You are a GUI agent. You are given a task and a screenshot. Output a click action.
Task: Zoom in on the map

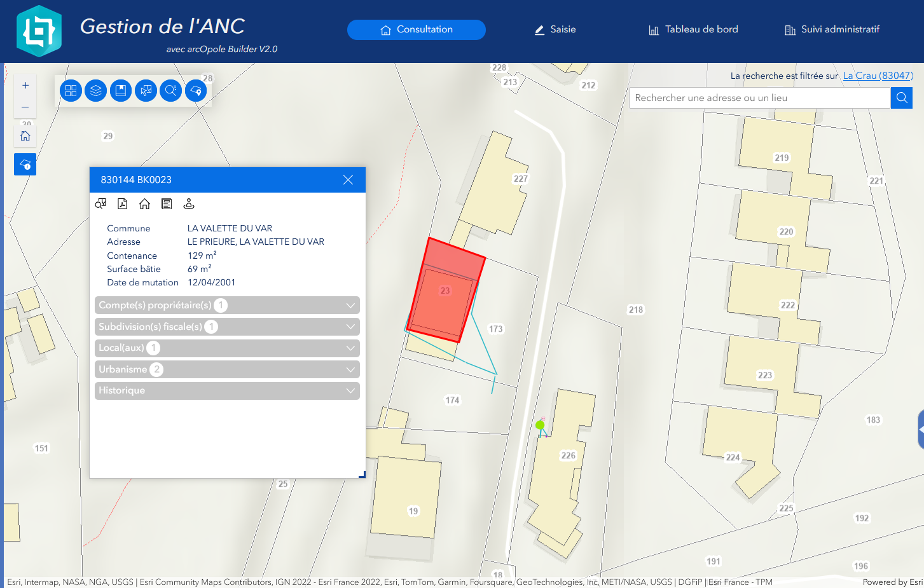click(25, 86)
